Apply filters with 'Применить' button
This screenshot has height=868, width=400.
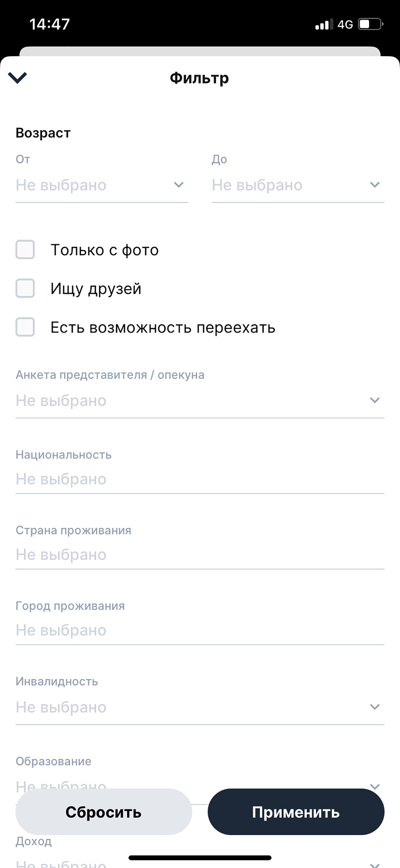(x=296, y=812)
